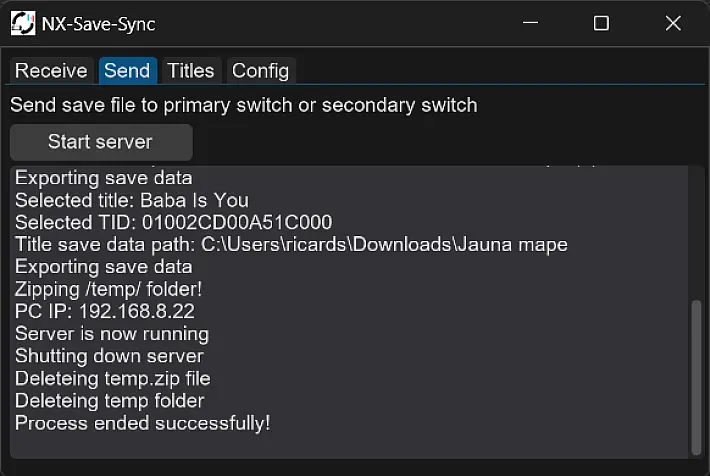Image resolution: width=710 pixels, height=476 pixels.
Task: Click the 'Shutting down server' log line
Action: pyautogui.click(x=109, y=356)
